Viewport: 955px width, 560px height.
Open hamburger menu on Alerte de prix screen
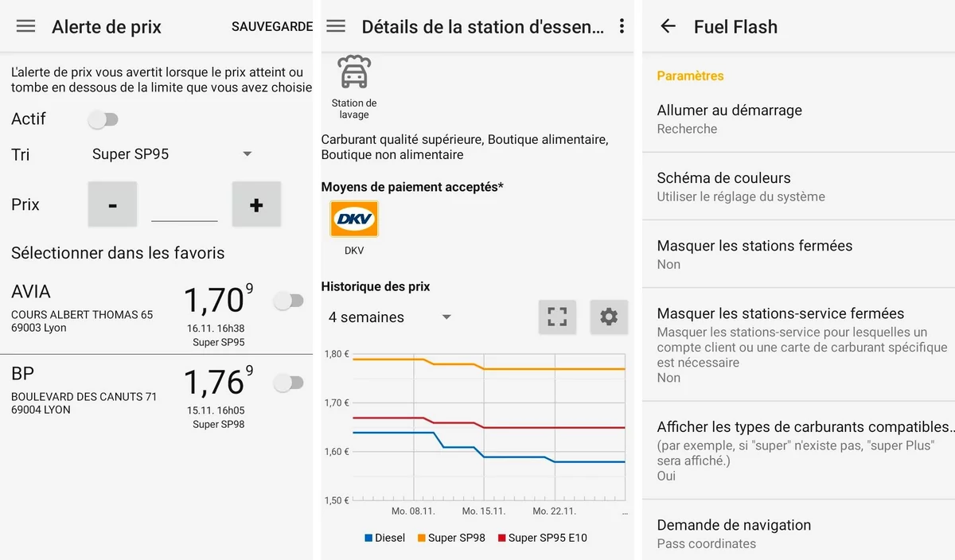tap(26, 26)
